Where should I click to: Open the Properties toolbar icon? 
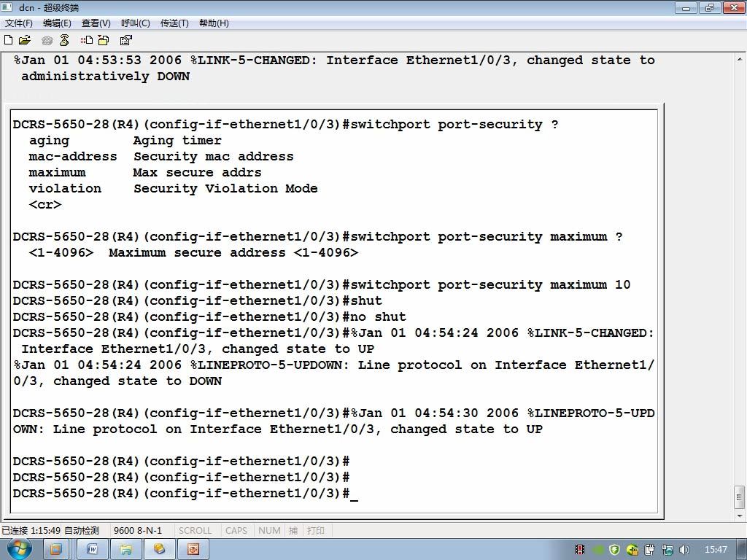click(x=125, y=40)
